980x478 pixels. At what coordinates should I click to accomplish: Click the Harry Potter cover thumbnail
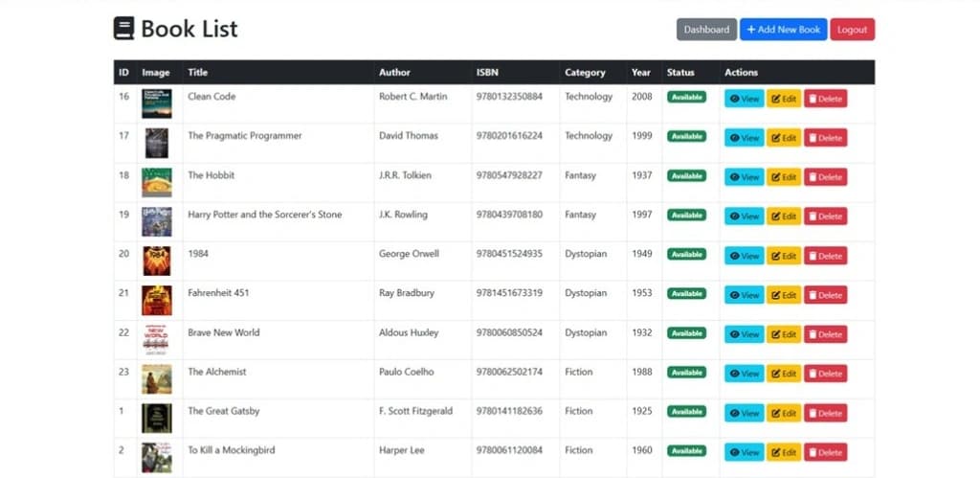click(156, 221)
